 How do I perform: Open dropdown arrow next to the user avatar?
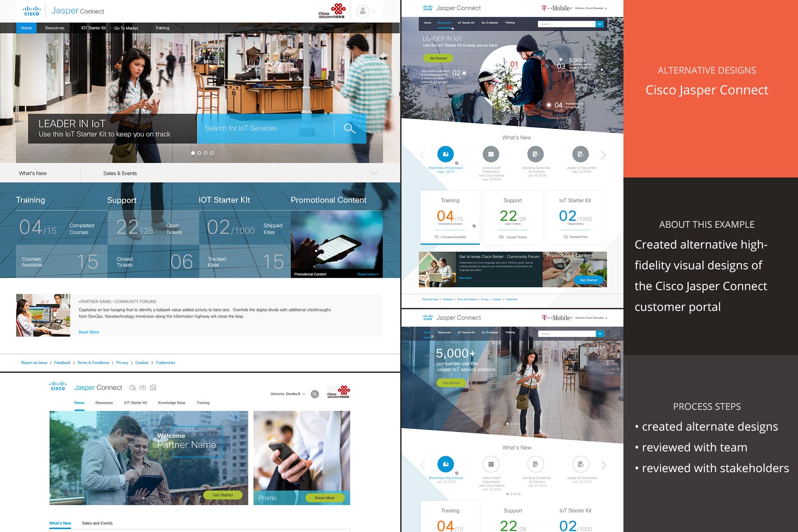pyautogui.click(x=374, y=11)
